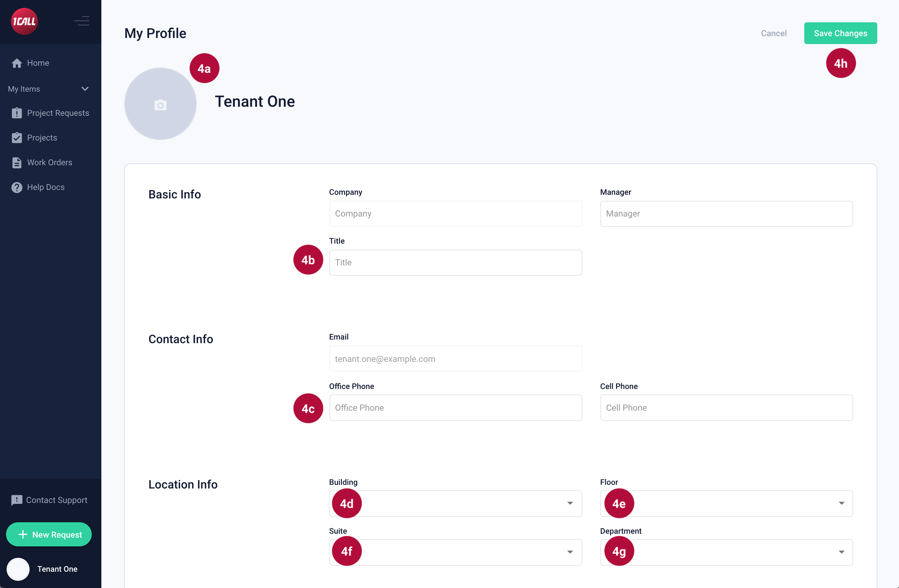Click the Home house icon

click(17, 63)
